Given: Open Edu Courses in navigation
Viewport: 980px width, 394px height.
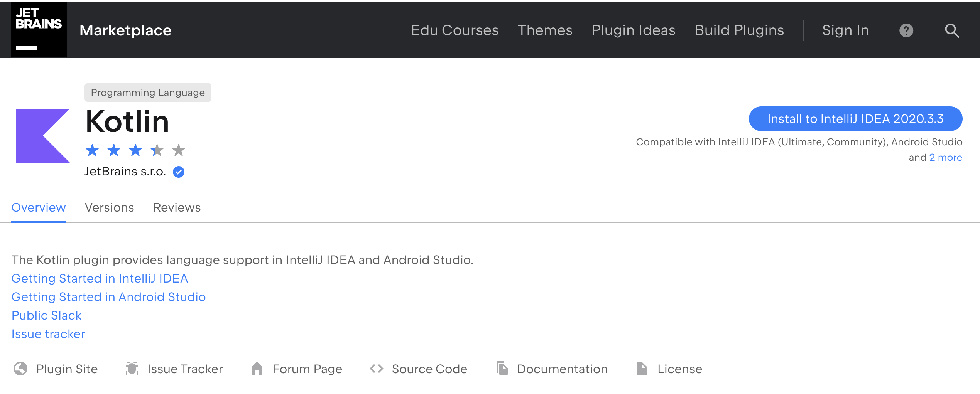Looking at the screenshot, I should point(455,30).
